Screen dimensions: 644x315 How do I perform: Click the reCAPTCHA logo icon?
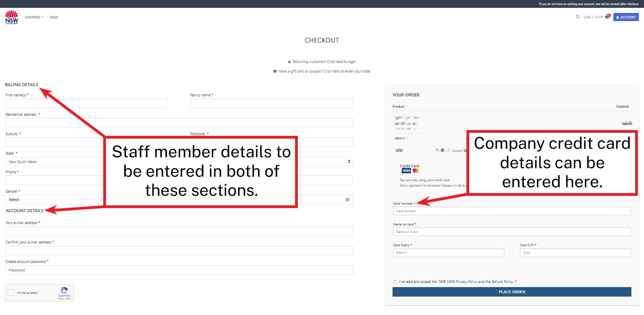pos(64,290)
